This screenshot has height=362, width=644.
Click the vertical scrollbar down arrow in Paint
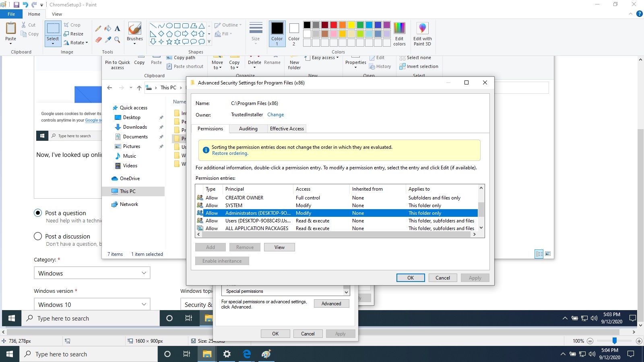point(640,325)
